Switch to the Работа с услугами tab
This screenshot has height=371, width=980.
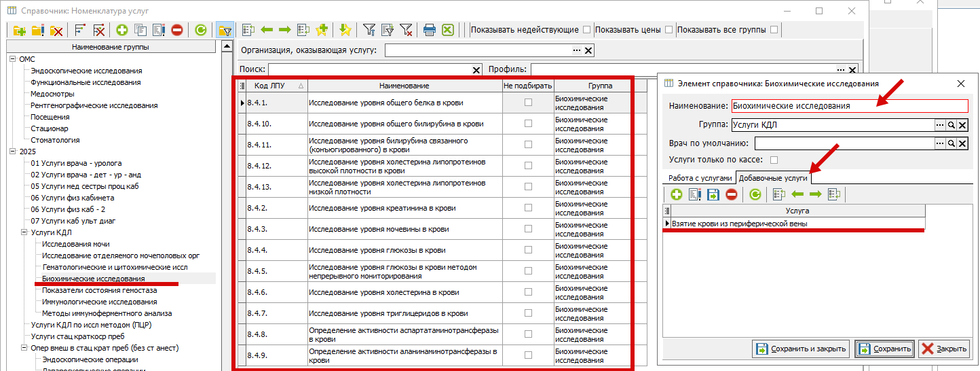coord(700,177)
